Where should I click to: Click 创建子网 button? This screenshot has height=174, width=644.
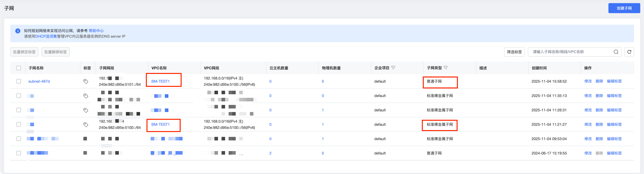point(624,8)
